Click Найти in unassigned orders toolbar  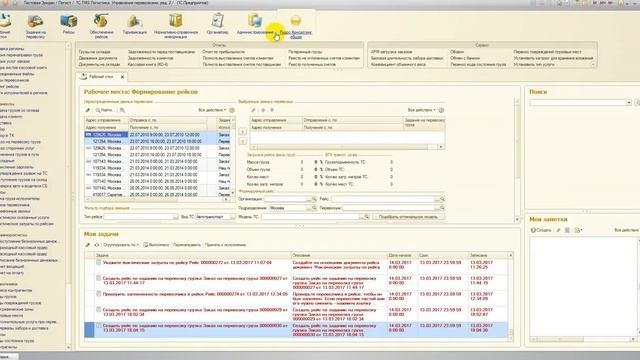coord(104,110)
